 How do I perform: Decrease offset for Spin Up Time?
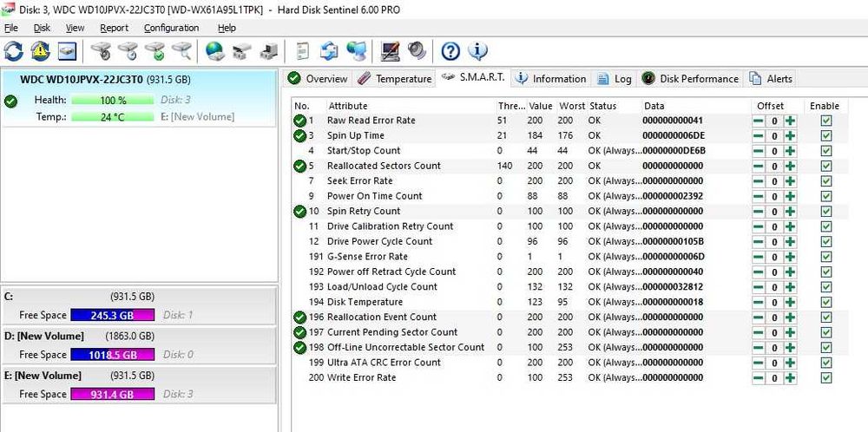click(x=759, y=136)
